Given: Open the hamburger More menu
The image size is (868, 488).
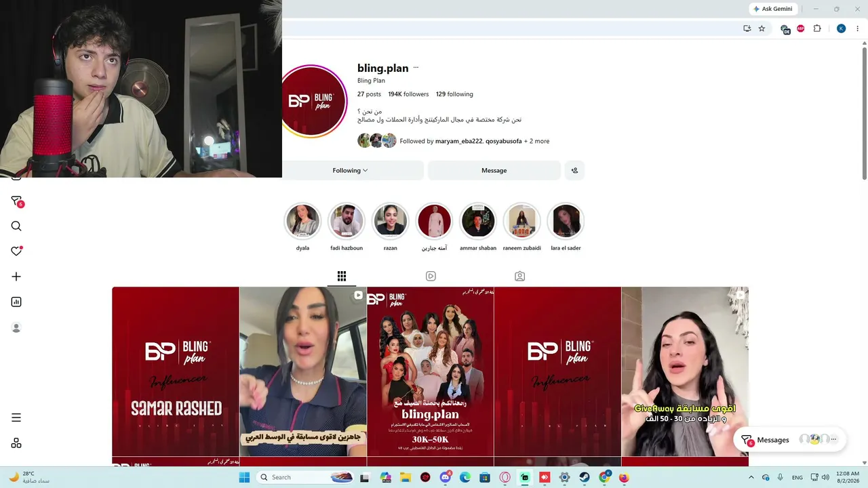Looking at the screenshot, I should point(16,418).
